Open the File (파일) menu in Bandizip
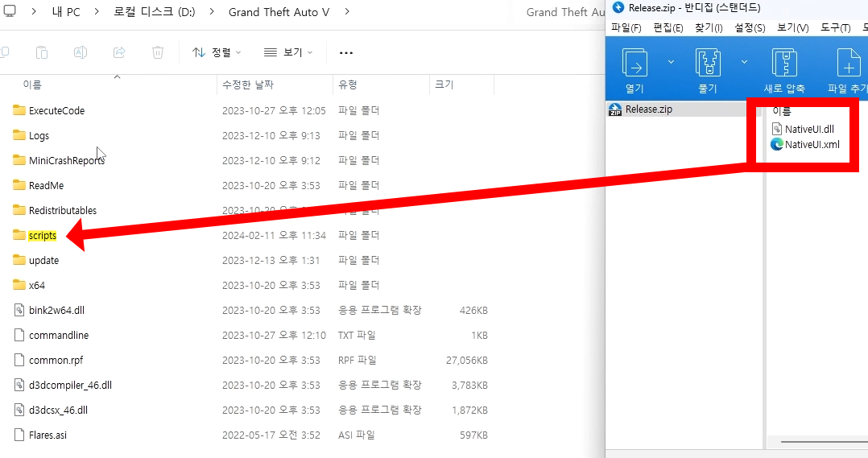The height and width of the screenshot is (458, 868). pos(626,28)
